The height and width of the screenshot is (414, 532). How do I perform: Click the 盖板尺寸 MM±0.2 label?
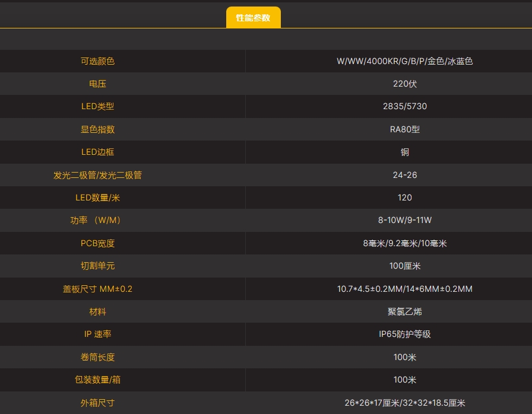pos(97,289)
